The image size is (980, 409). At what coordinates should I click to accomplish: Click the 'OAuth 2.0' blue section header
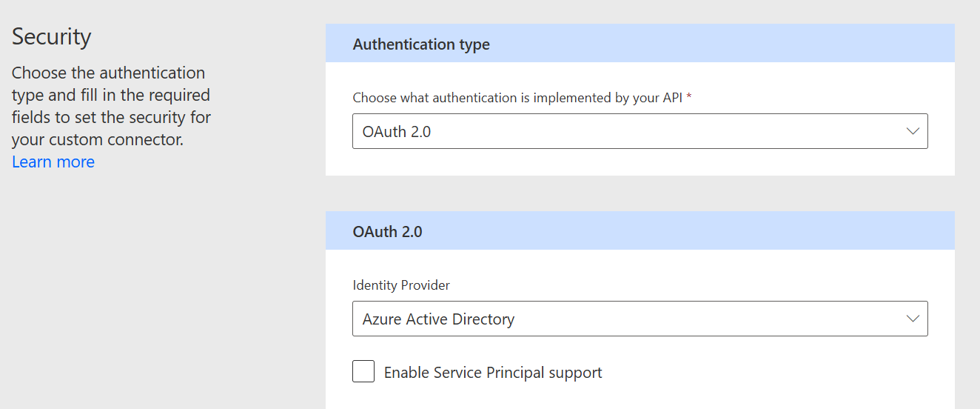[x=387, y=231]
